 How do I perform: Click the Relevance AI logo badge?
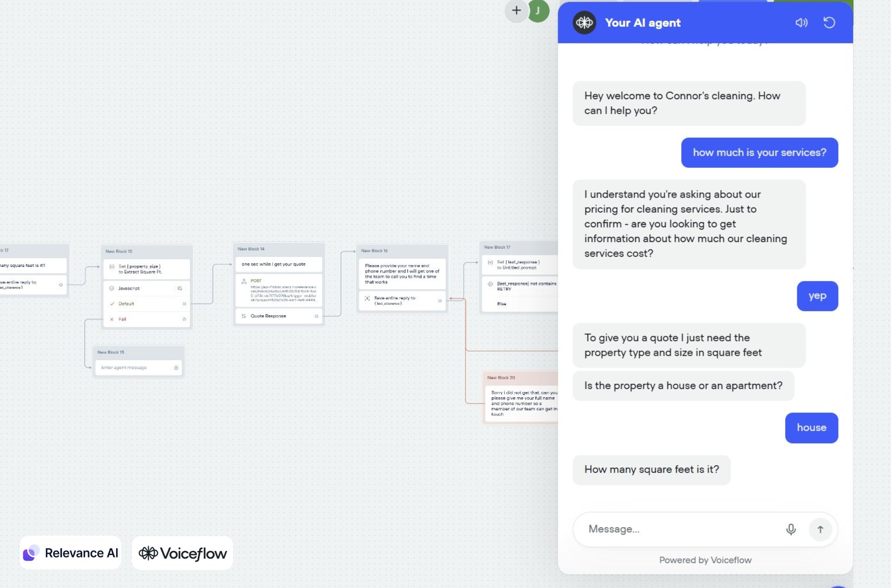pyautogui.click(x=71, y=553)
